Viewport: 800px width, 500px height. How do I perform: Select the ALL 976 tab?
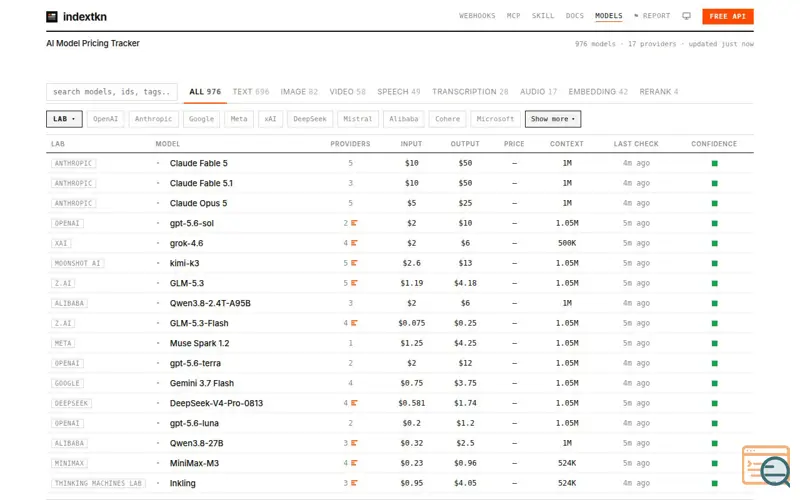205,92
